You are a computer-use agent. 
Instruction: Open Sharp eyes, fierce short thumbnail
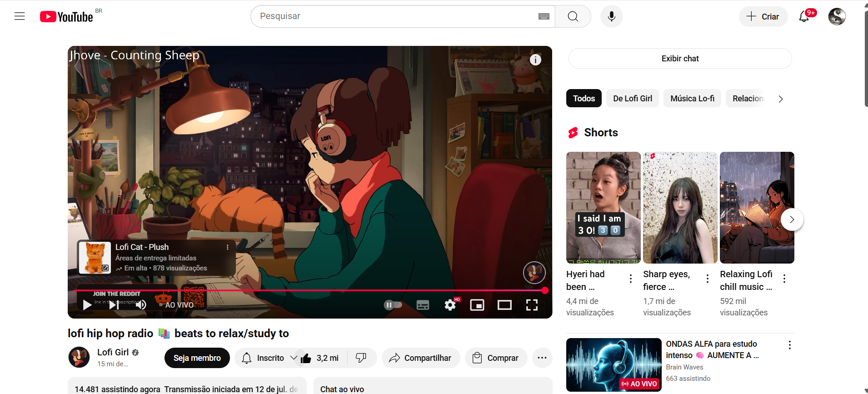680,208
